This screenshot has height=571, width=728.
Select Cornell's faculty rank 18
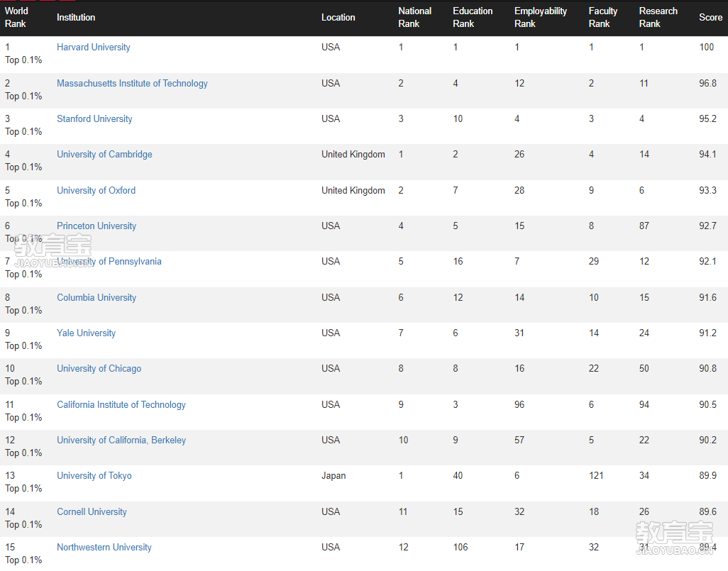594,511
